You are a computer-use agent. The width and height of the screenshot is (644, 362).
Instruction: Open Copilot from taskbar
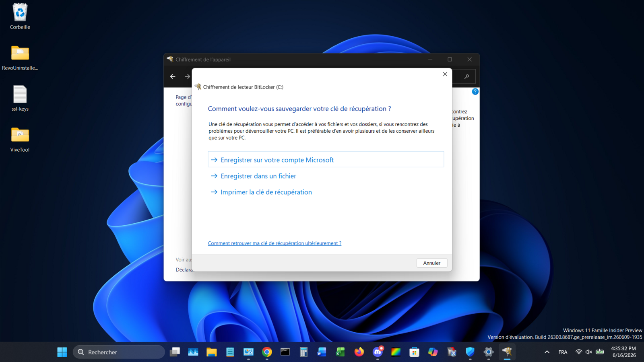[x=433, y=352]
